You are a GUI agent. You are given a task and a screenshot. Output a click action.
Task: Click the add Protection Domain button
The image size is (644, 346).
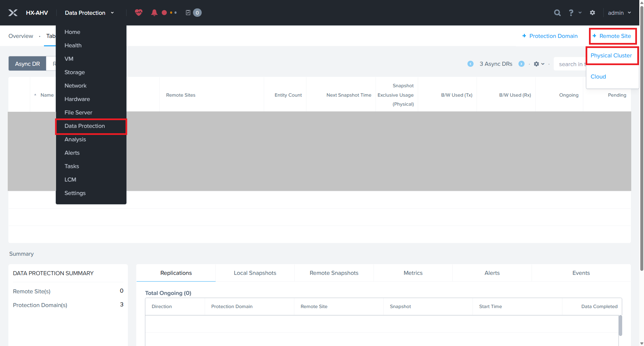coord(550,36)
